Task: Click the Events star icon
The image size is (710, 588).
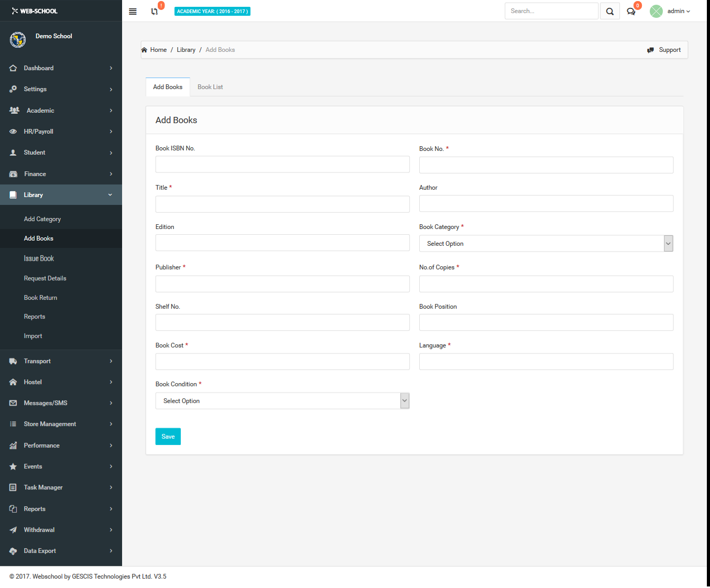Action: 13,466
